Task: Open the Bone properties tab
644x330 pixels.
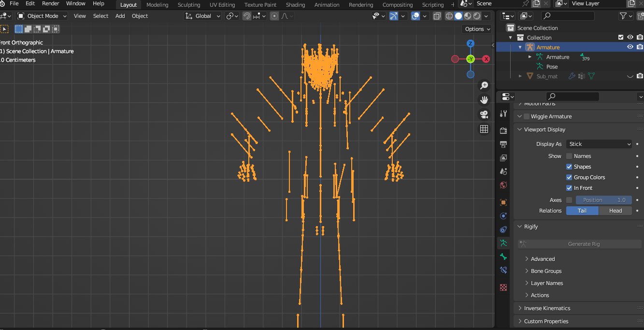Action: [x=503, y=257]
